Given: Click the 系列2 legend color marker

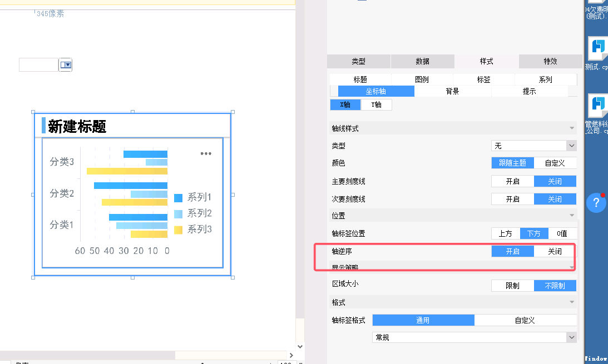Looking at the screenshot, I should click(x=179, y=214).
